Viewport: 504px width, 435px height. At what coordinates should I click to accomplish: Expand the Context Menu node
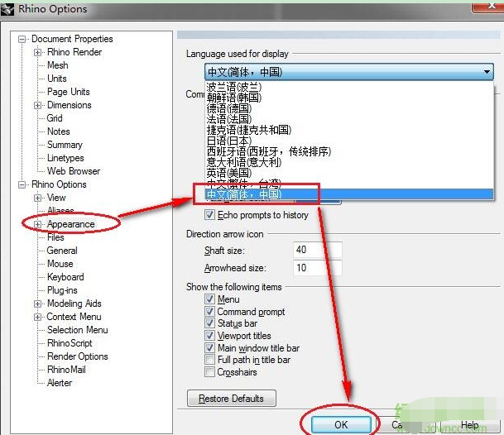coord(37,317)
